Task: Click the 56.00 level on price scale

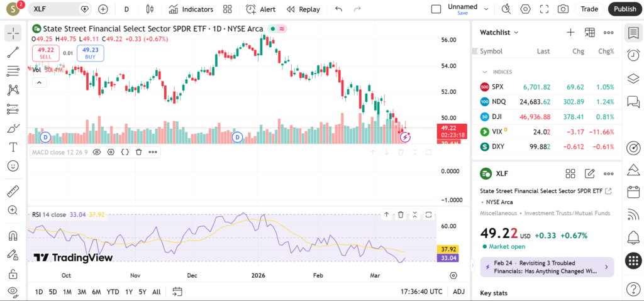Action: pyautogui.click(x=449, y=40)
